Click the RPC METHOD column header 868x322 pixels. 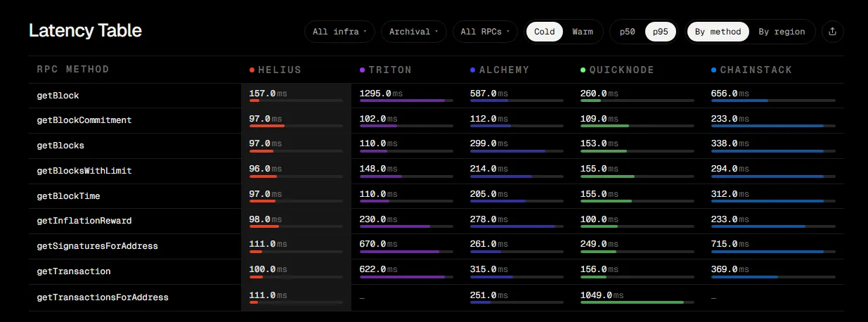click(73, 70)
